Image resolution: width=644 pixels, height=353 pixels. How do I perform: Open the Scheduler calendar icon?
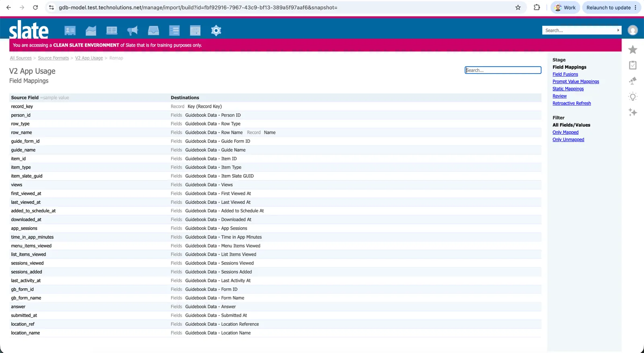(195, 31)
